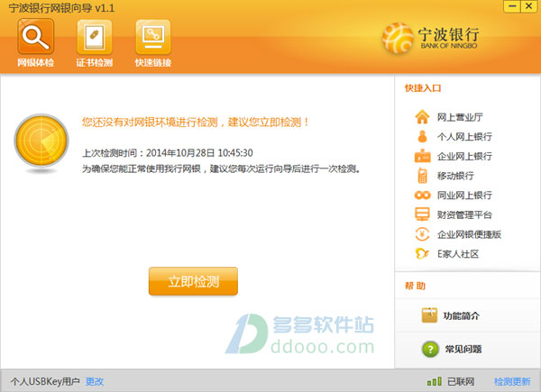Click the person icon for 个人网上银行
The width and height of the screenshot is (541, 392).
(422, 137)
